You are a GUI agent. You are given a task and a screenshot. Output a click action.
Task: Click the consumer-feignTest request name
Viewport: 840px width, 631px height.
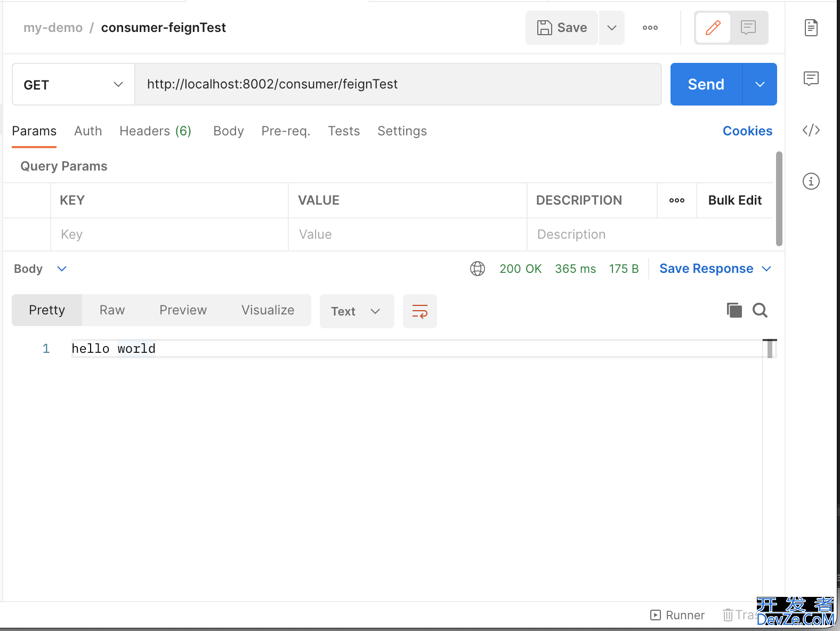click(x=163, y=28)
